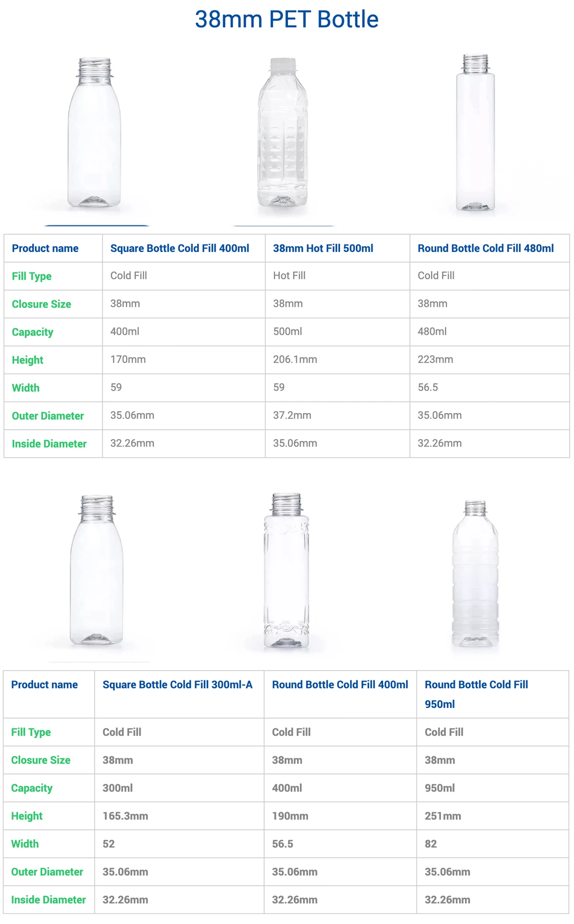Open Round Bottle Cold Fill 480ml product name
This screenshot has height=924, width=574.
click(486, 249)
